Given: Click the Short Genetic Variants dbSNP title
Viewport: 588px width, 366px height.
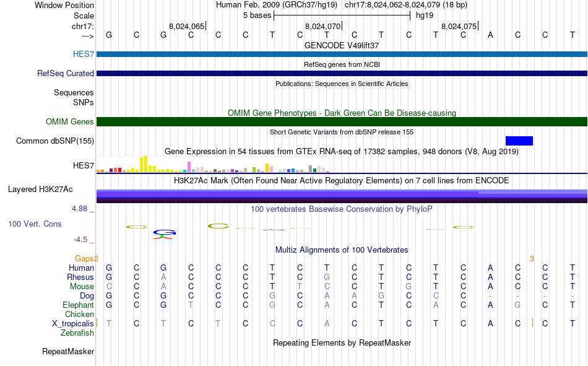Looking at the screenshot, I should pyautogui.click(x=342, y=132).
